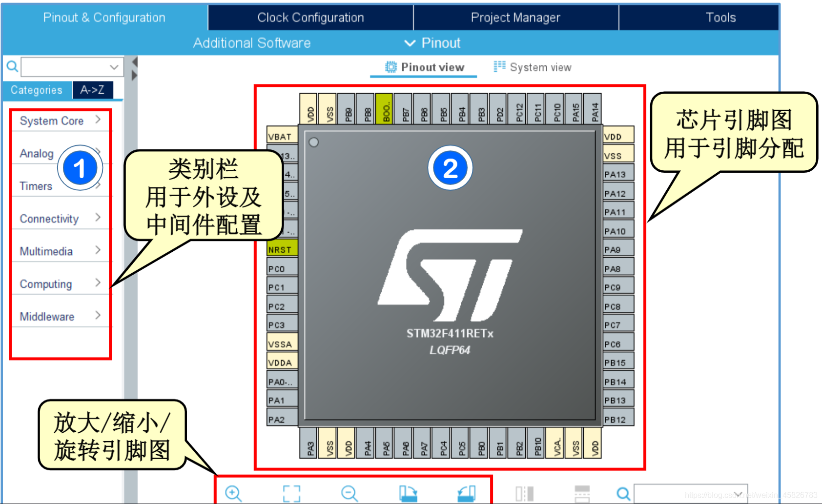The image size is (822, 504).
Task: Open the Timers category
Action: [36, 186]
